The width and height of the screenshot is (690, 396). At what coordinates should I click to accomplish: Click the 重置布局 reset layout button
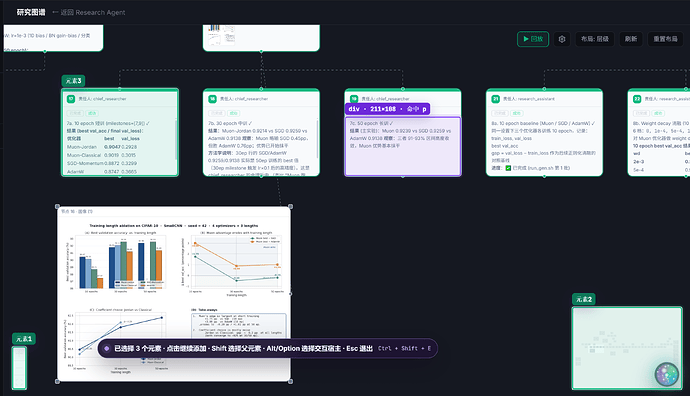coord(665,39)
